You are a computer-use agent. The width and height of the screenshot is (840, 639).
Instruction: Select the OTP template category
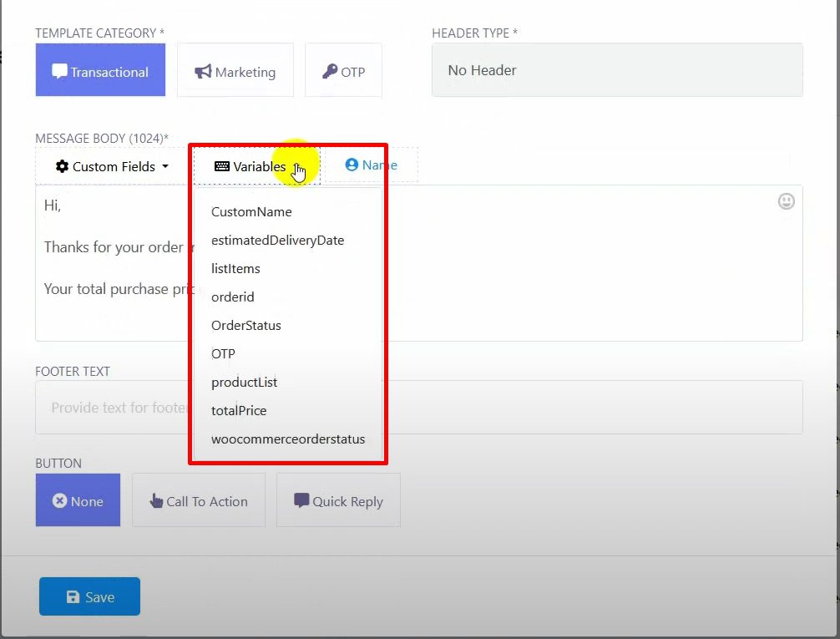343,72
